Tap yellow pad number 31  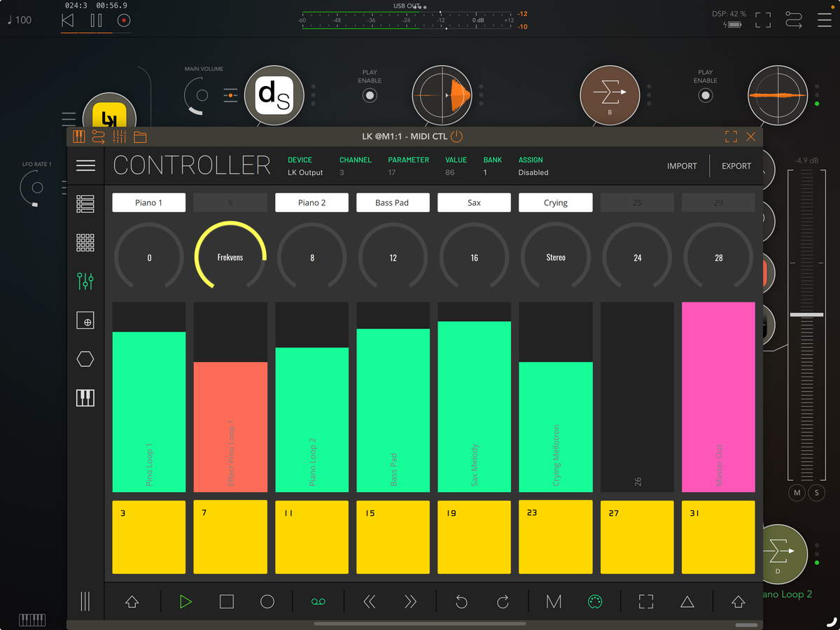(x=719, y=537)
